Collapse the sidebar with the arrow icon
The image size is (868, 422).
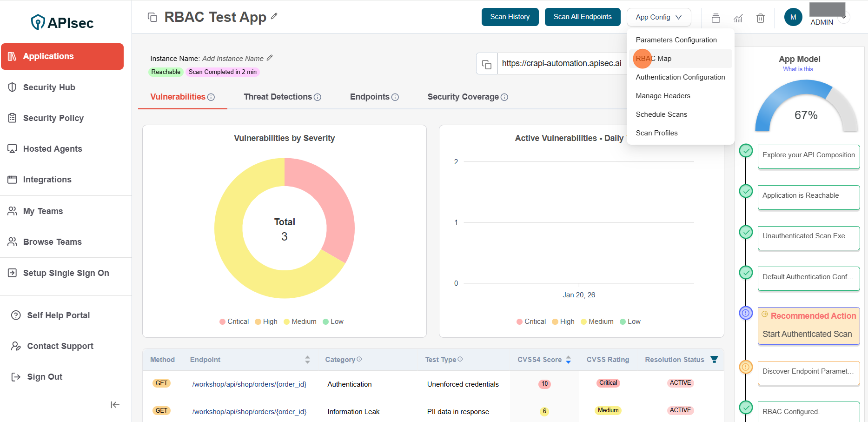115,405
